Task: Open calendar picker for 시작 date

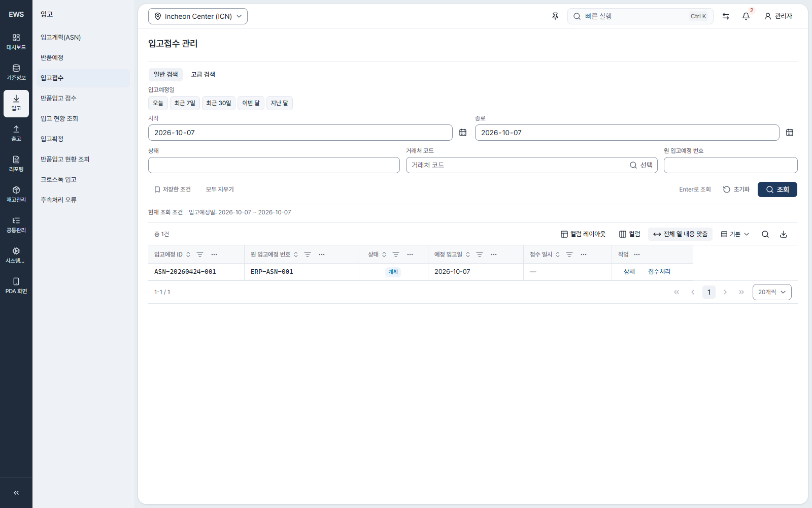Action: pyautogui.click(x=463, y=133)
